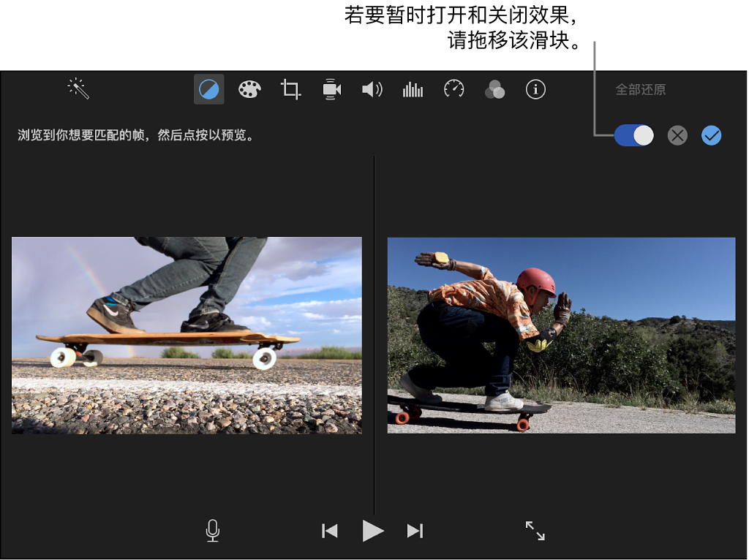The image size is (749, 560).
Task: Open noise reduction and equalizer
Action: (x=413, y=90)
